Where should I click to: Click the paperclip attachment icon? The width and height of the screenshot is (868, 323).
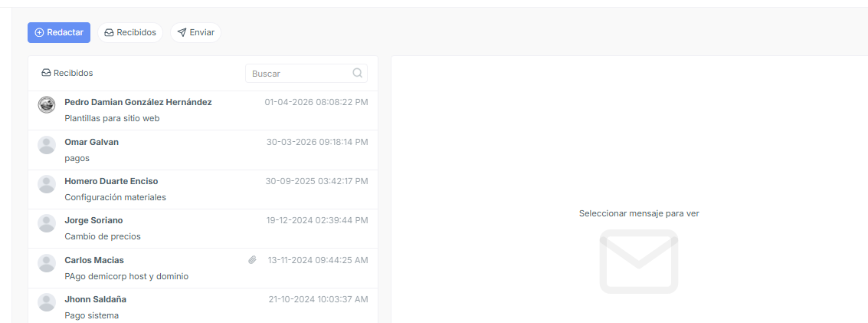coord(252,260)
